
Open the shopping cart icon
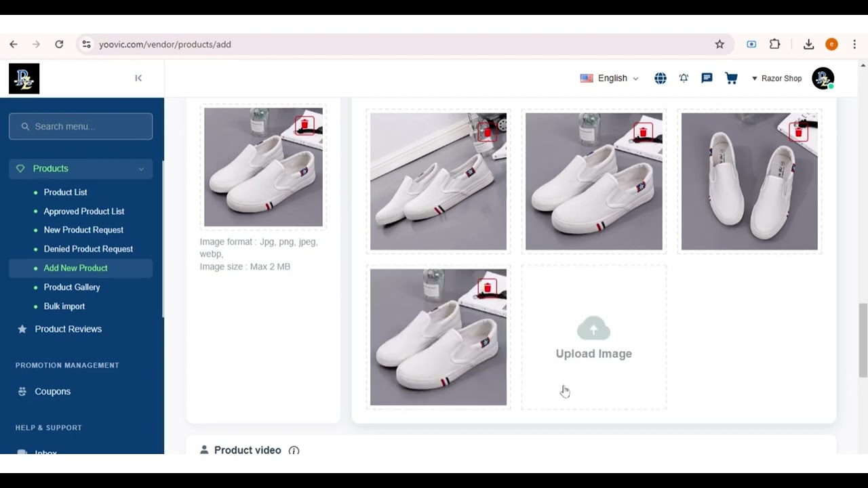(731, 78)
